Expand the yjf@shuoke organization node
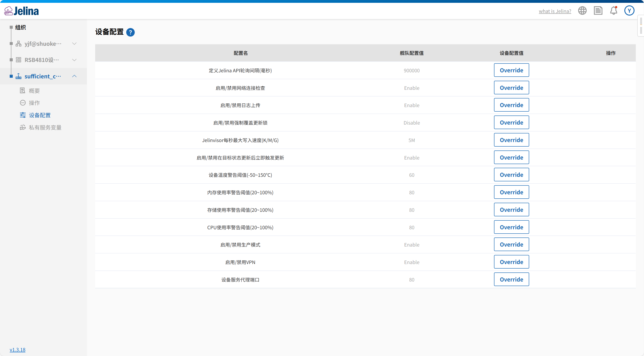The image size is (644, 356). 74,44
